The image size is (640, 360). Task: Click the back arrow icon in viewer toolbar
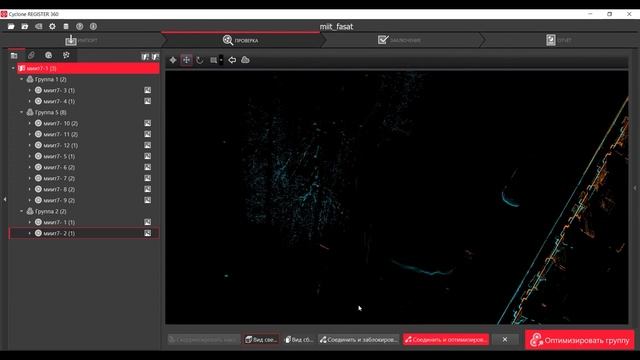point(232,60)
